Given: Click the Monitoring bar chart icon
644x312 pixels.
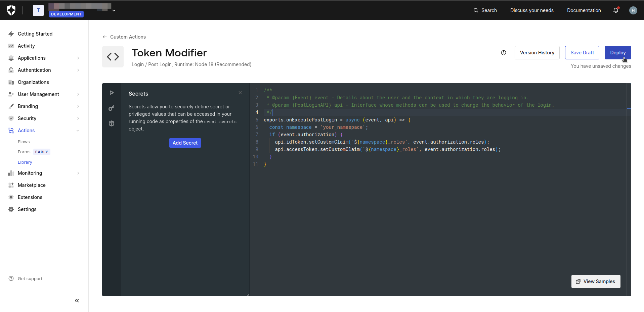Looking at the screenshot, I should pos(11,173).
